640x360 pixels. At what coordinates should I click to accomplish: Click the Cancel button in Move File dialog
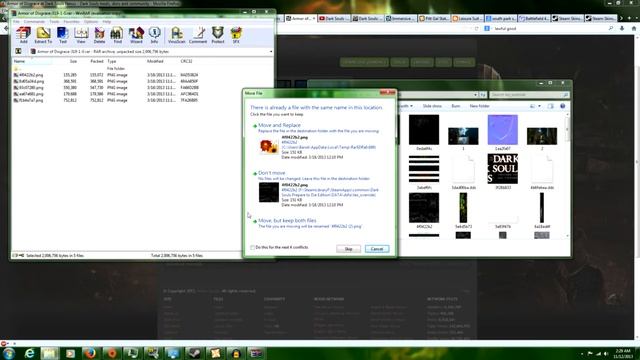(377, 249)
